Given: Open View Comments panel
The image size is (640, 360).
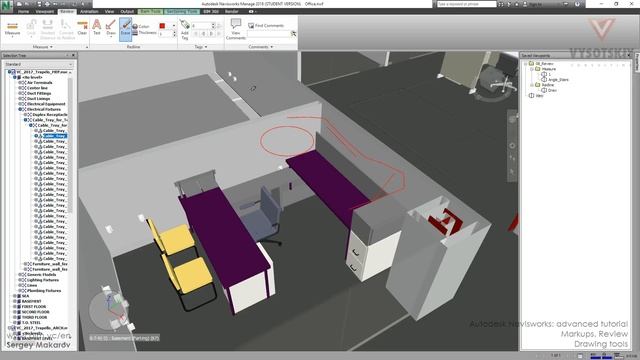Looking at the screenshot, I should tap(236, 29).
